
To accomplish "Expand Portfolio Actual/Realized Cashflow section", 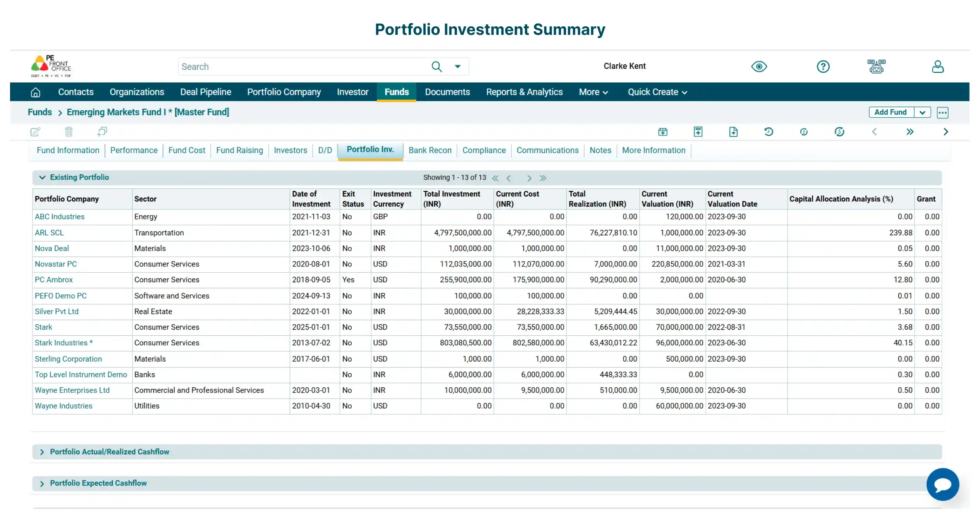I will pyautogui.click(x=42, y=452).
